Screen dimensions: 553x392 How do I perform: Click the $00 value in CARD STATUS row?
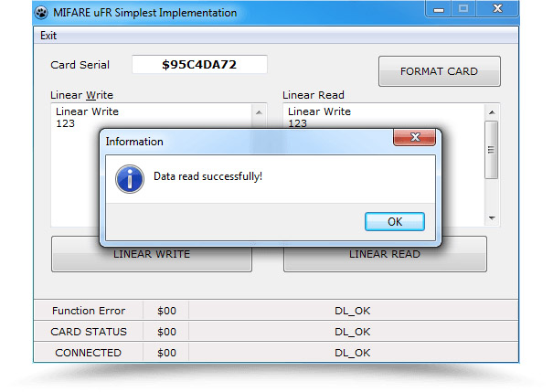166,332
